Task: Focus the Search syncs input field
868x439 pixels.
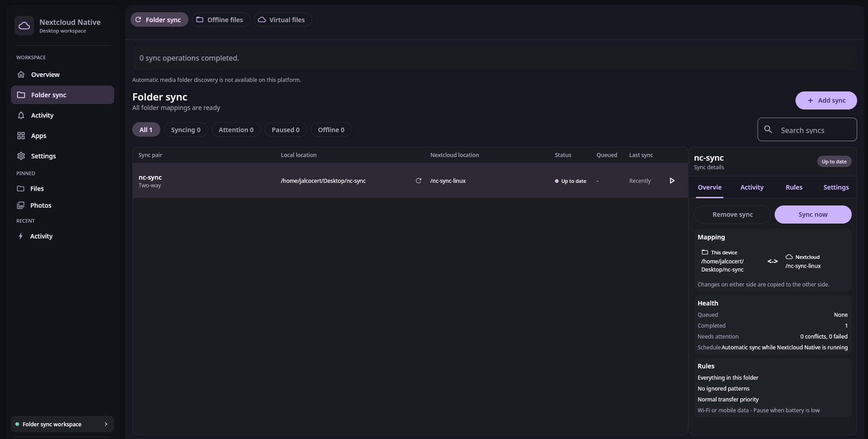Action: pyautogui.click(x=807, y=130)
